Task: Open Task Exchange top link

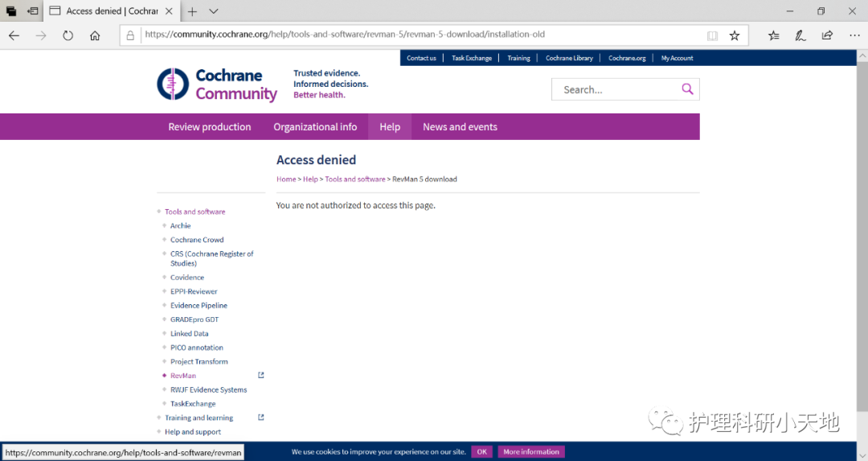Action: click(x=472, y=58)
